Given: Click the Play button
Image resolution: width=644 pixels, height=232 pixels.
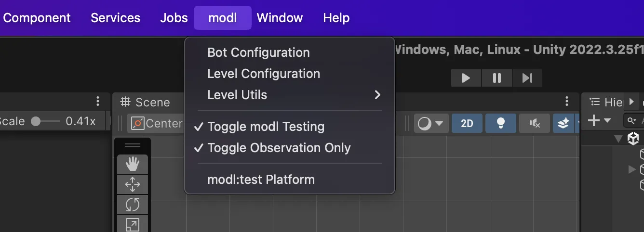Looking at the screenshot, I should [466, 78].
